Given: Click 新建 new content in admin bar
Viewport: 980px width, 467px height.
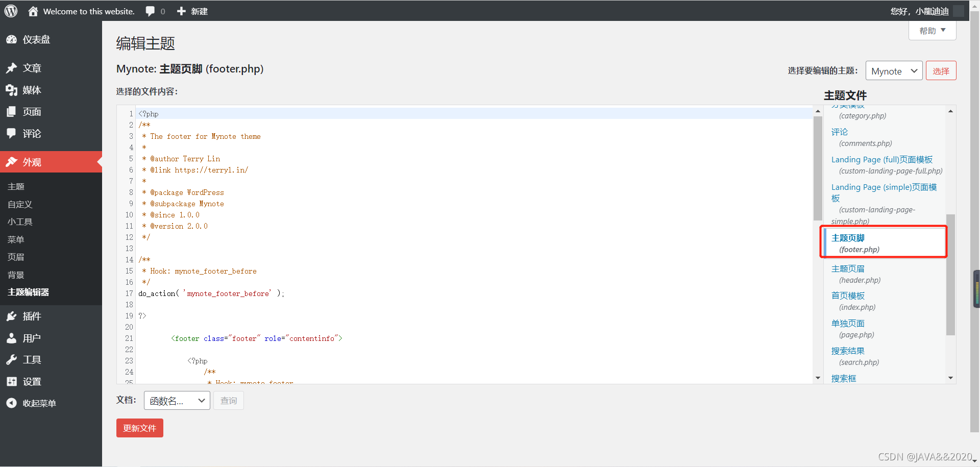Looking at the screenshot, I should [199, 11].
